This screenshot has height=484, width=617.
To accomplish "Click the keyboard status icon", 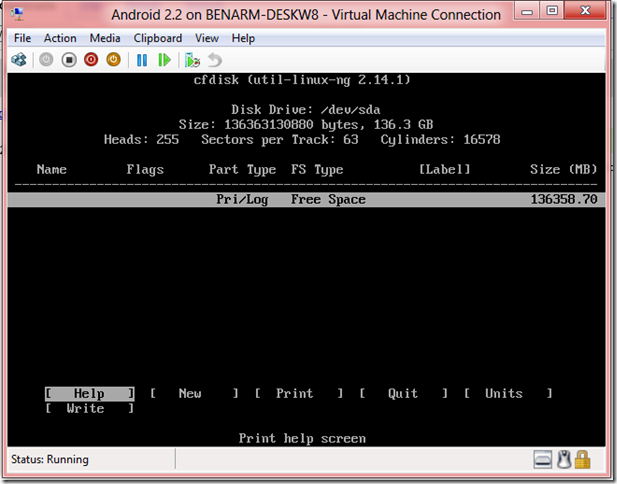I will (543, 460).
